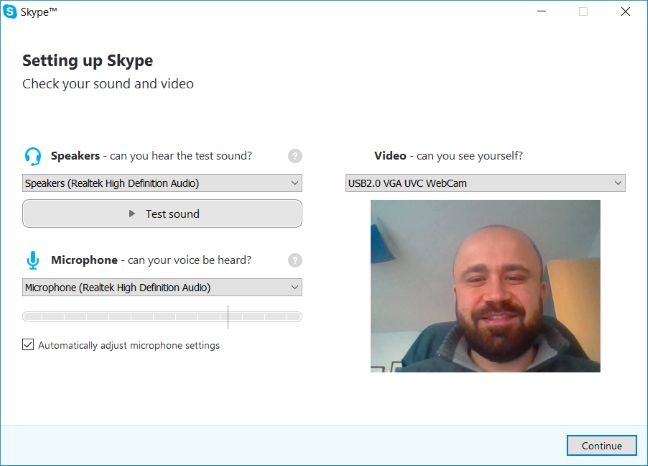Minimize the Skype setup window
648x466 pixels.
click(x=541, y=12)
